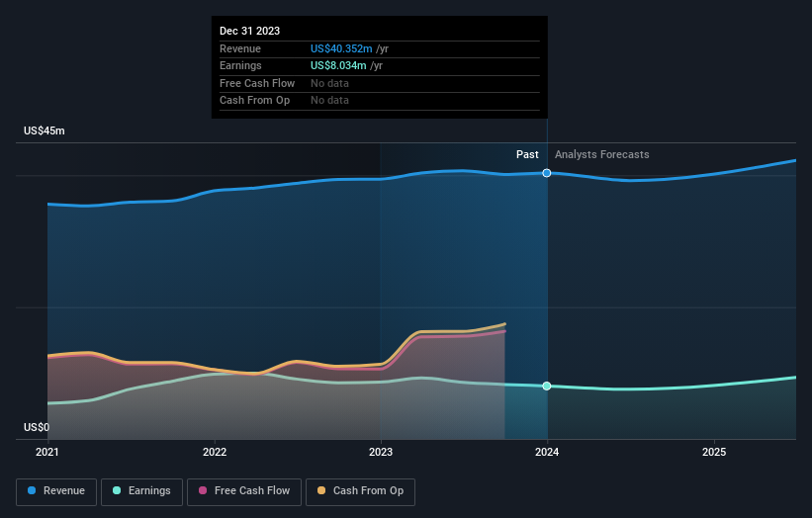
Task: Click the 2023 x-axis label
Action: click(x=381, y=453)
